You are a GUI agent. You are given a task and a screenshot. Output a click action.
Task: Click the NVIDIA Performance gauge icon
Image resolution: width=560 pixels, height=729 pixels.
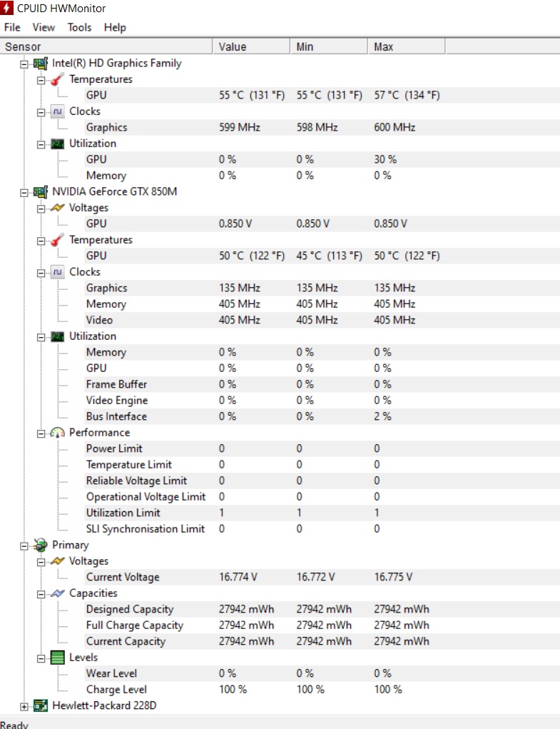(x=57, y=433)
